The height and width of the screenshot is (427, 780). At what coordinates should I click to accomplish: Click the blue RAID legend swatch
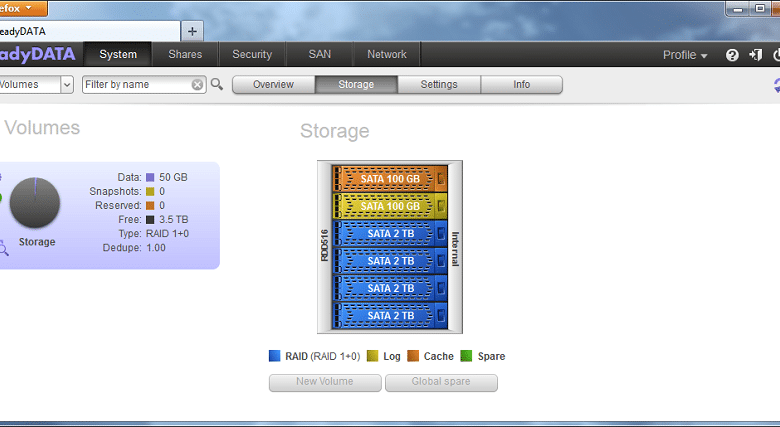274,356
